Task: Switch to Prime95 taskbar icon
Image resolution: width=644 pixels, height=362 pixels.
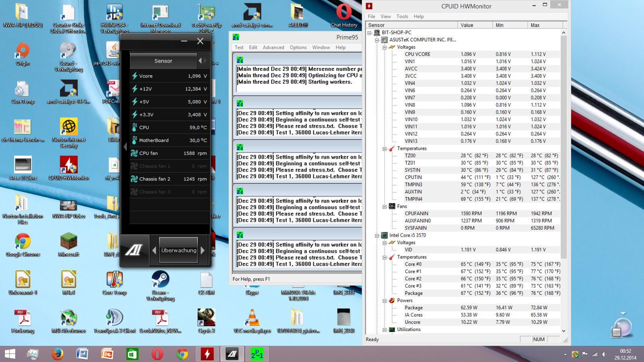Action: pyautogui.click(x=257, y=354)
